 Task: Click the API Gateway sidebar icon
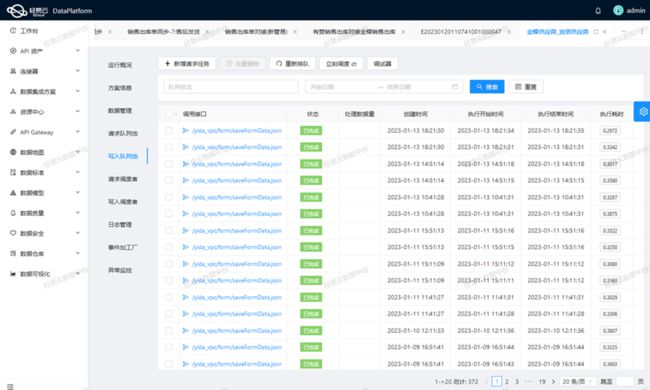[13, 132]
